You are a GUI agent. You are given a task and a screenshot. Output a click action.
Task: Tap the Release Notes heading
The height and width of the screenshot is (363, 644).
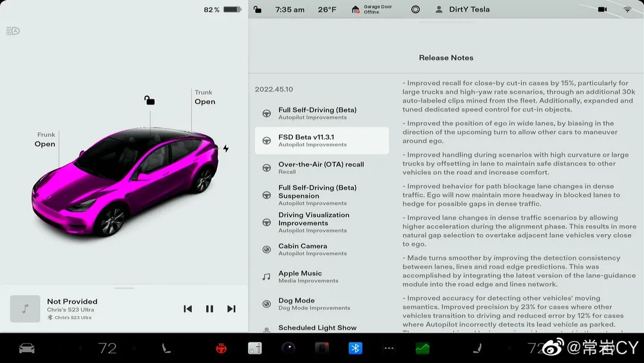[x=446, y=58]
